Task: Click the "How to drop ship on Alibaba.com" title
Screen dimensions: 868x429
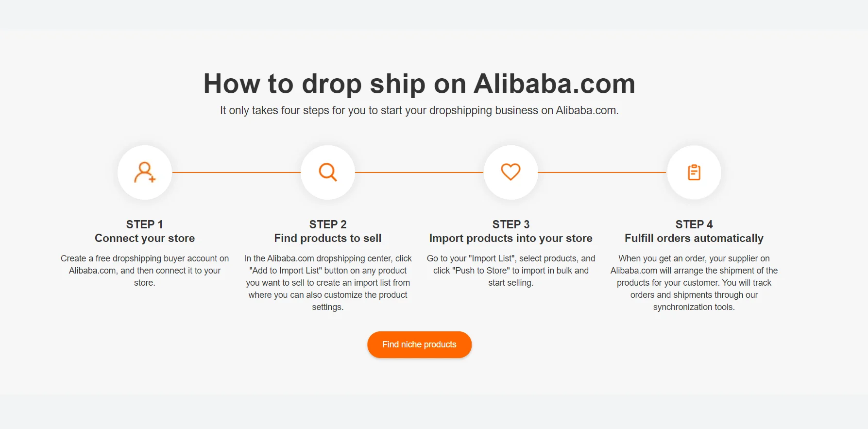Action: (x=419, y=84)
